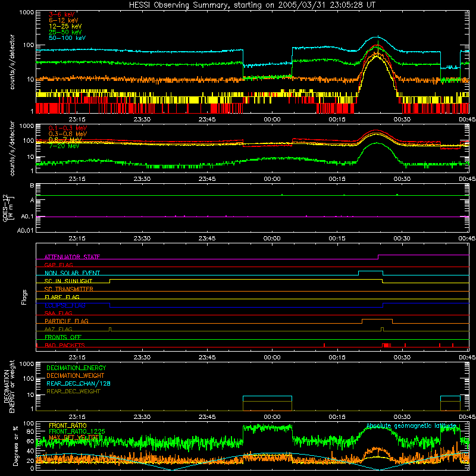Image resolution: width=476 pixels, height=476 pixels.
Task: Click the yellow 0.8-7 MeV legend label
Action: point(65,140)
